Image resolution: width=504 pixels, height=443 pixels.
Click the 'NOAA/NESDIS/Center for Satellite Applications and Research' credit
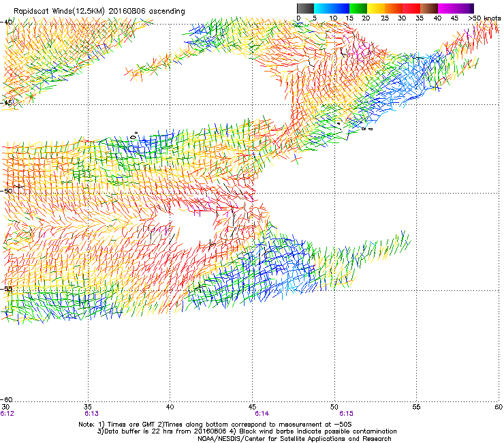pyautogui.click(x=294, y=439)
